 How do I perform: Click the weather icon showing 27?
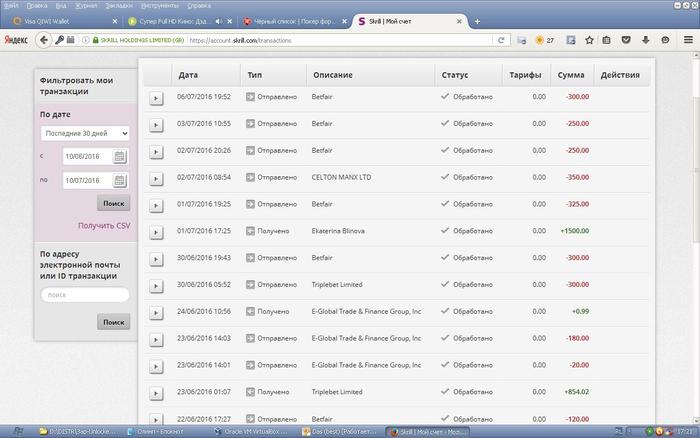pyautogui.click(x=545, y=40)
